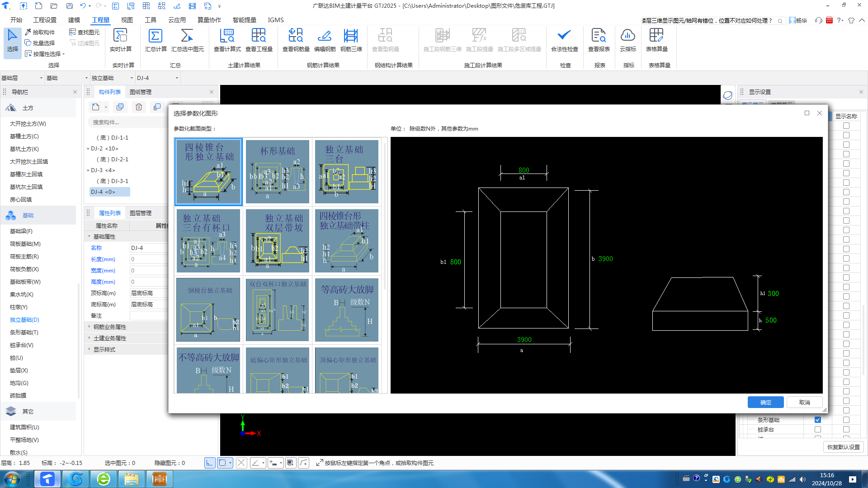Select 独立基础(D) in navigation
The height and width of the screenshot is (488, 868).
point(24,319)
